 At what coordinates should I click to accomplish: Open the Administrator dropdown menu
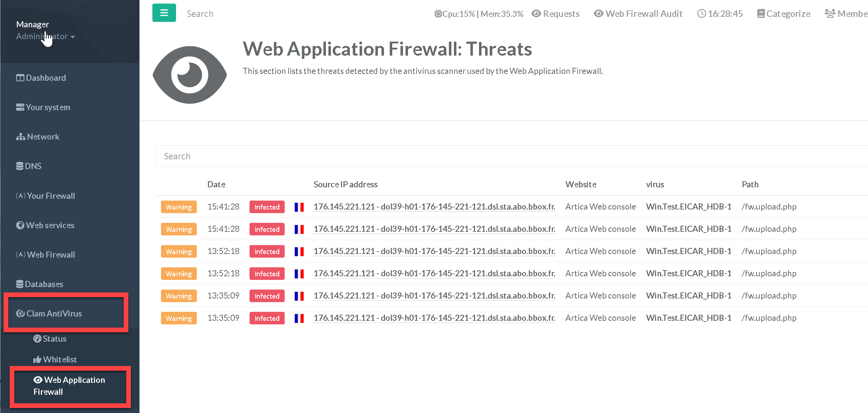click(x=45, y=36)
